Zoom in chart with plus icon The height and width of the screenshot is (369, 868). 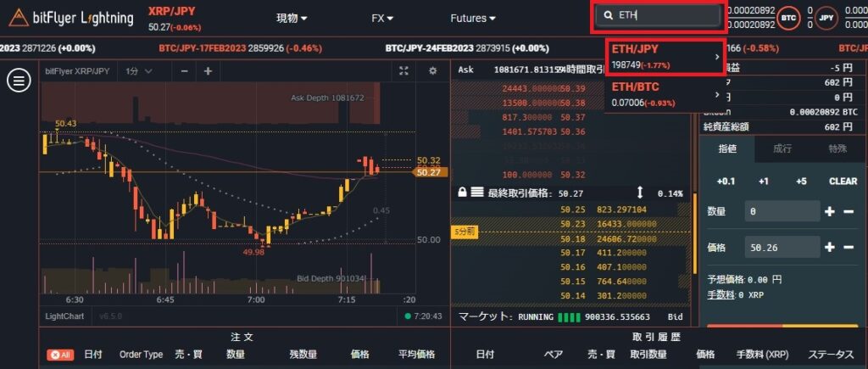coord(208,71)
